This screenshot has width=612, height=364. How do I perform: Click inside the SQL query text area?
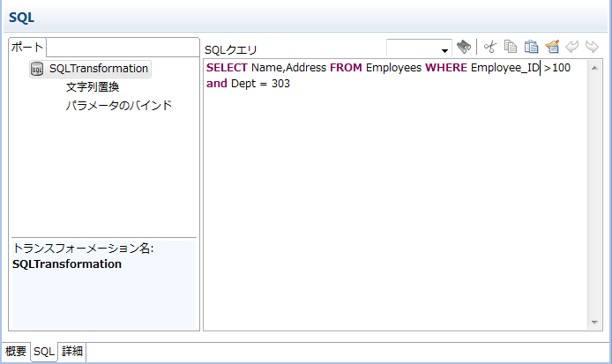(x=397, y=203)
